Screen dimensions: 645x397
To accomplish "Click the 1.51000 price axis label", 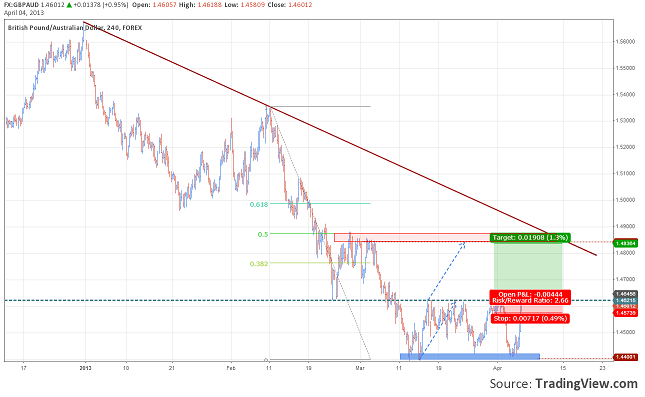I will [x=626, y=174].
